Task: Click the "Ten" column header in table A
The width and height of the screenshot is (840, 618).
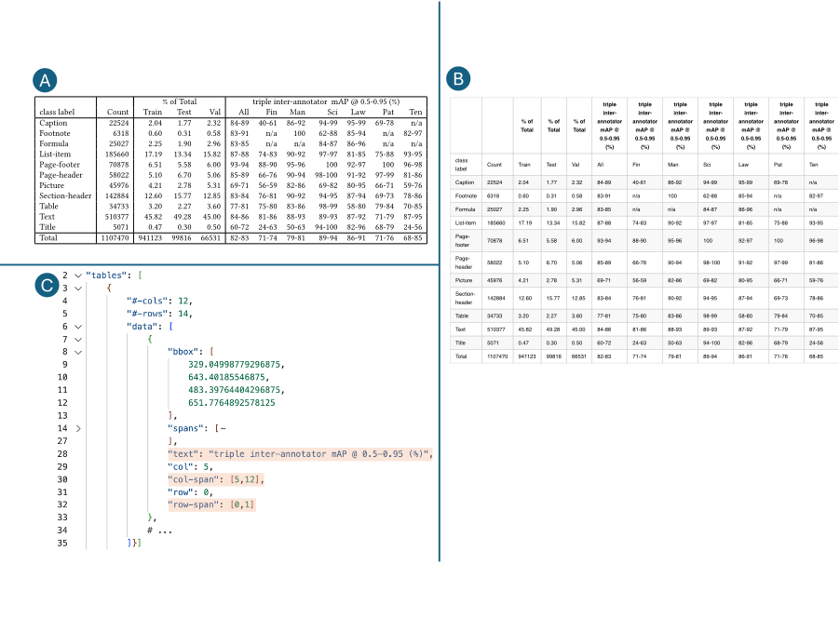Action: pos(415,112)
